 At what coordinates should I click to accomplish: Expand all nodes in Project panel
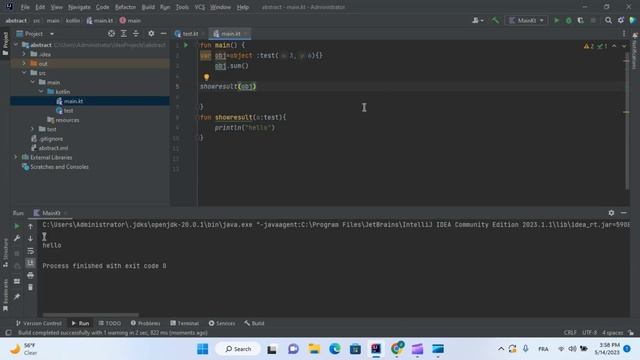124,34
